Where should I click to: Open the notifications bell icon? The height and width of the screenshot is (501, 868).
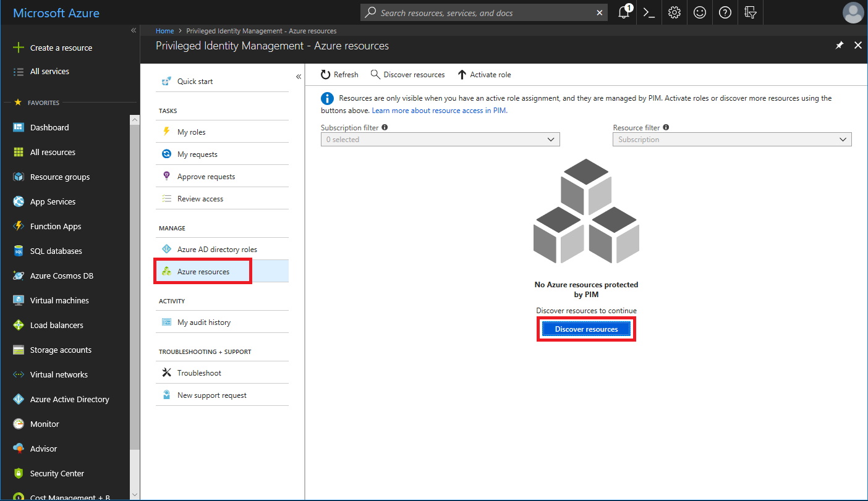(624, 12)
